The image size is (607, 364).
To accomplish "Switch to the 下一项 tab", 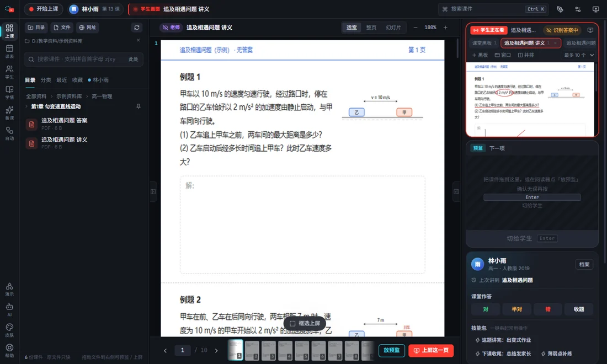I will click(x=497, y=148).
